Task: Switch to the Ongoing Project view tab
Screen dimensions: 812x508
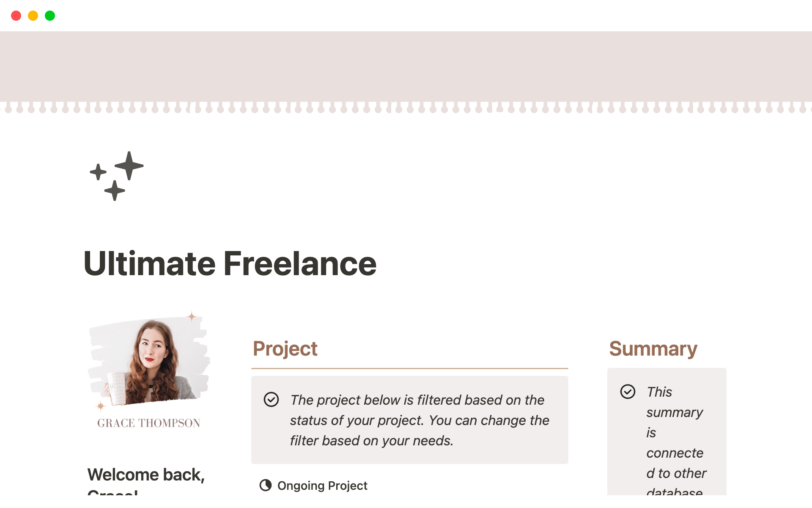Action: 322,486
